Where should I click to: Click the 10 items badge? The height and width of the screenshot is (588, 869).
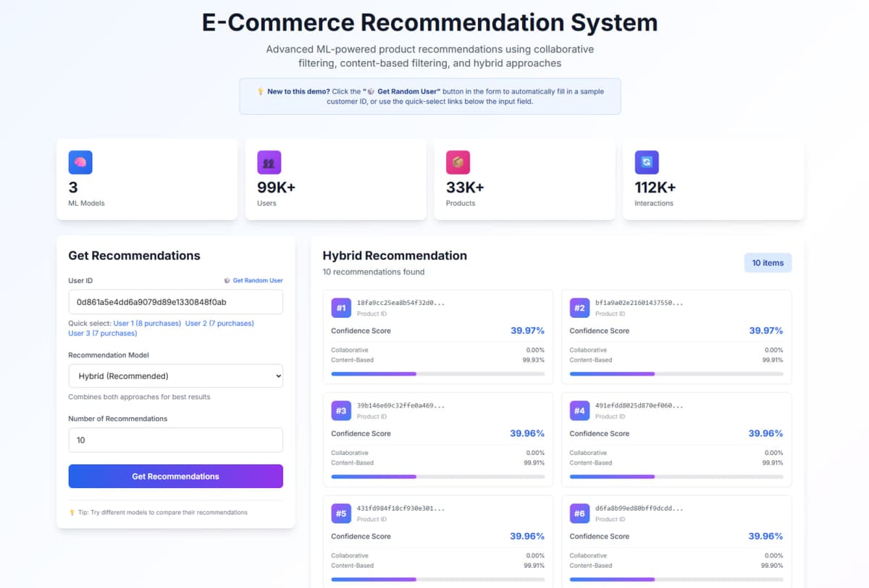[x=768, y=262]
